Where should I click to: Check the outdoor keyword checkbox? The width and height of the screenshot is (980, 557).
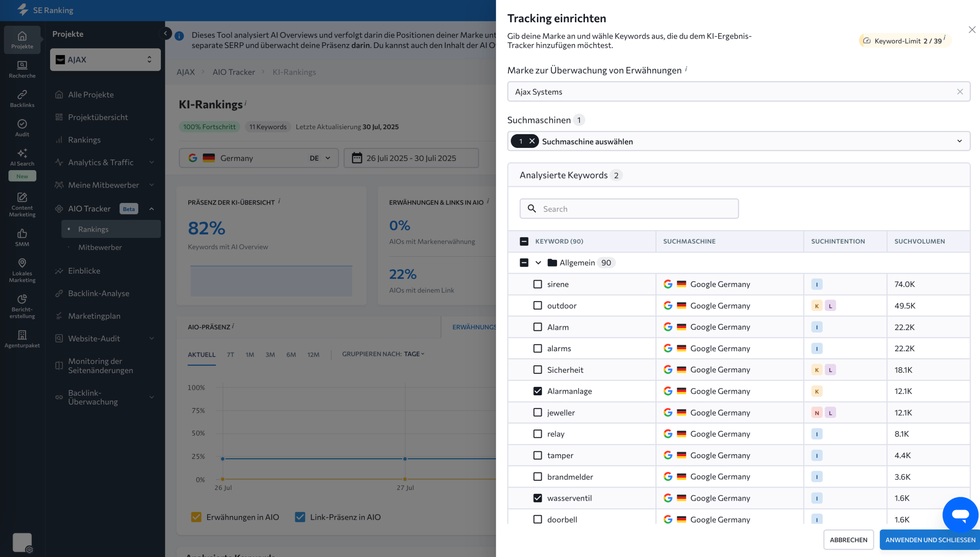[x=537, y=305]
